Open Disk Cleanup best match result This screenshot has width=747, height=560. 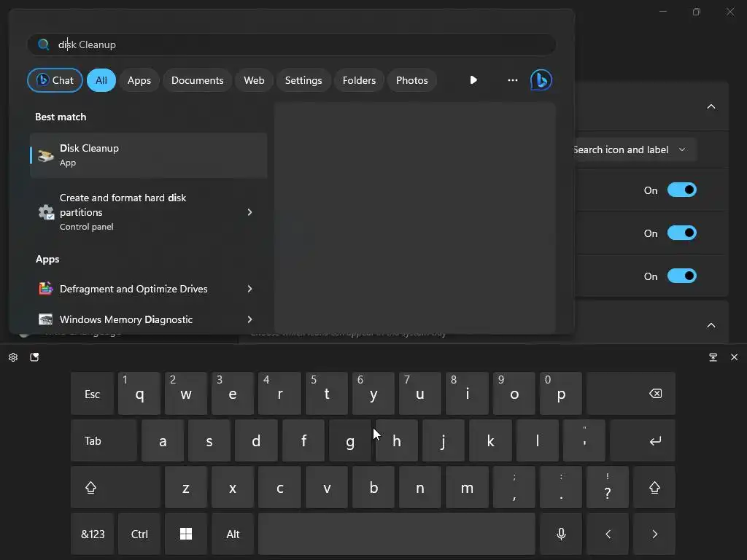[x=149, y=155]
